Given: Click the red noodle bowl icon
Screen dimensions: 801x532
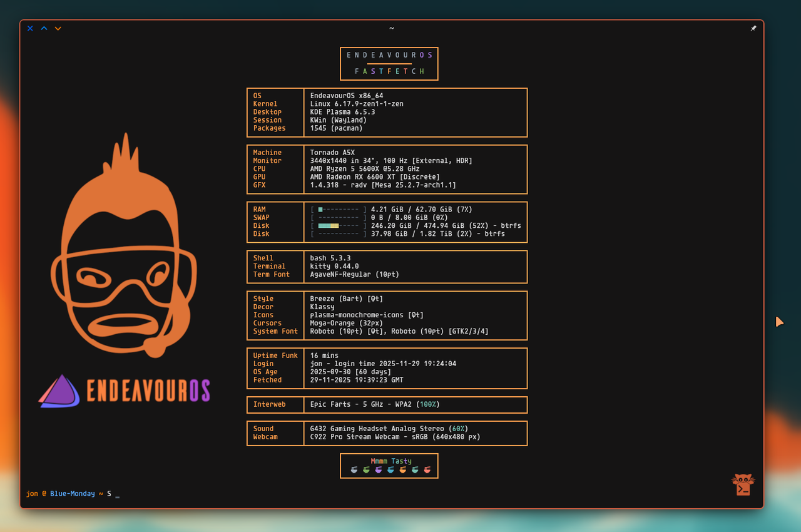Looking at the screenshot, I should click(427, 469).
